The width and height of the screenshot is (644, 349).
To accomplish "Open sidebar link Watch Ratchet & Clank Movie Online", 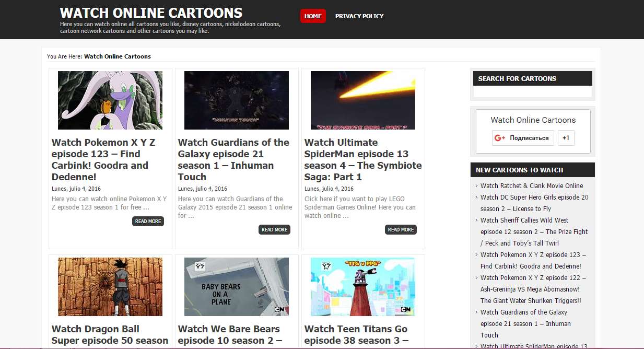I will click(532, 185).
